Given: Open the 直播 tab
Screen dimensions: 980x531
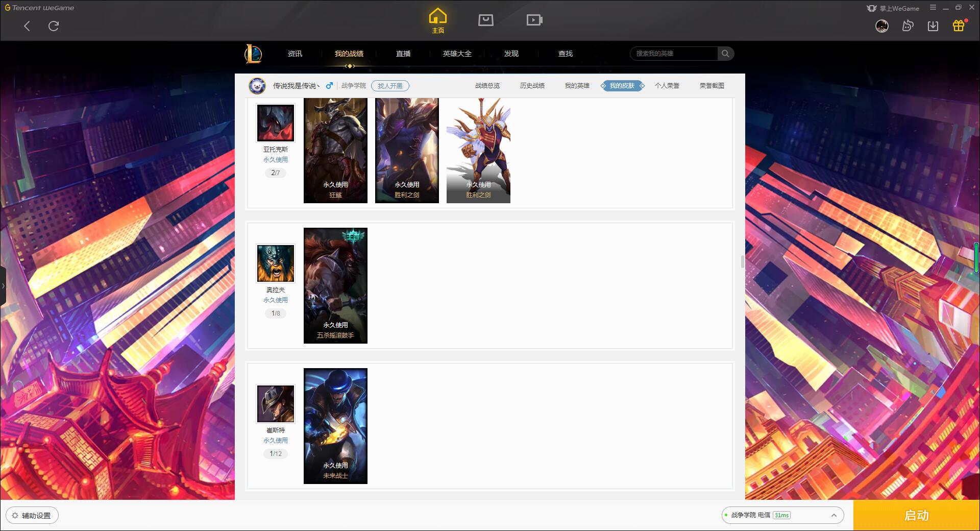Looking at the screenshot, I should click(403, 54).
